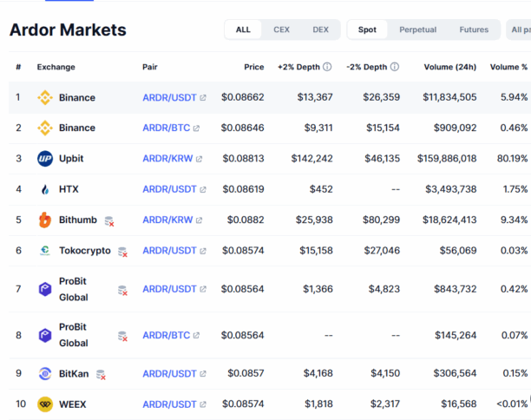Click external link icon for BitKan ARDR/USDT

203,374
